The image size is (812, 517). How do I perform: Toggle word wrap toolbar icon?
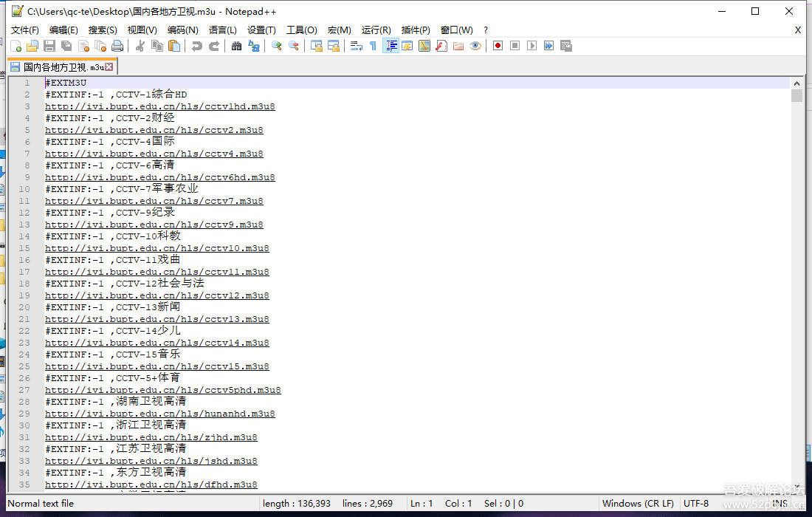(357, 46)
